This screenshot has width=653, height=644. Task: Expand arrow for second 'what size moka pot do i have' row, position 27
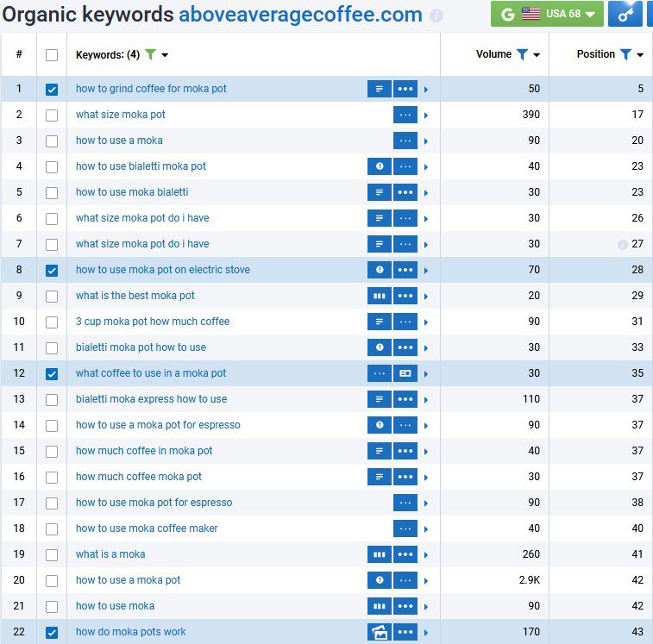pos(425,245)
